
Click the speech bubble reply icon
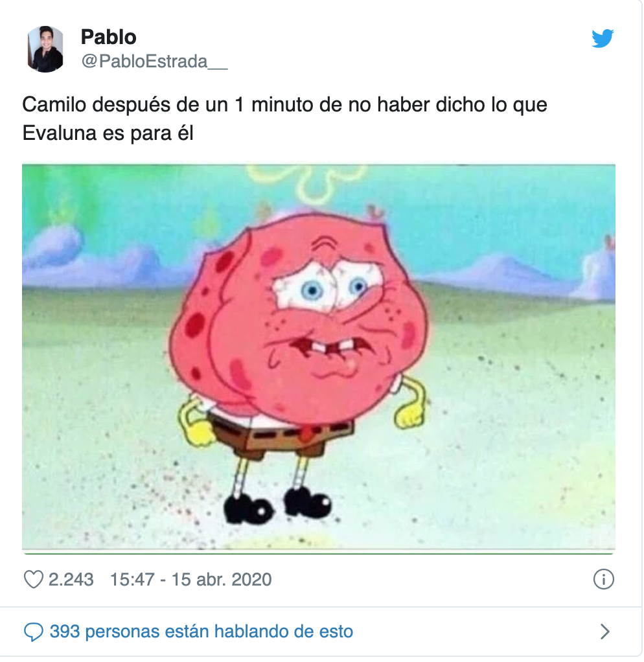tap(34, 632)
